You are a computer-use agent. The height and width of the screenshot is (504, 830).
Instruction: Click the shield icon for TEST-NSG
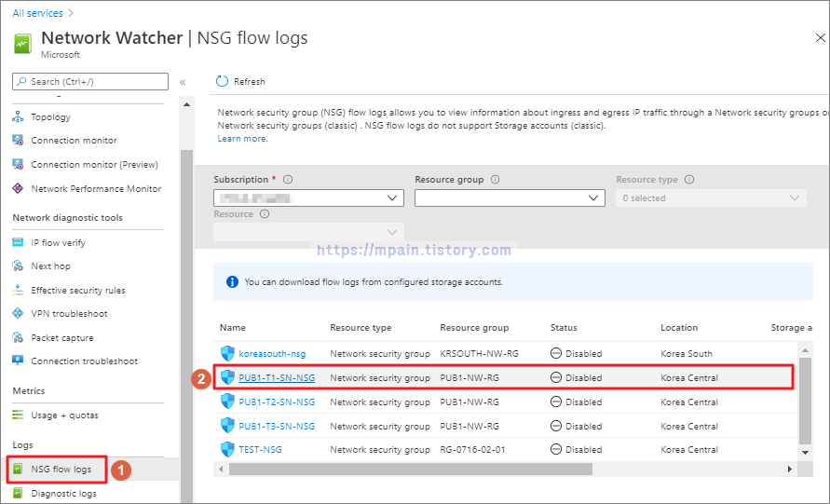pos(227,449)
